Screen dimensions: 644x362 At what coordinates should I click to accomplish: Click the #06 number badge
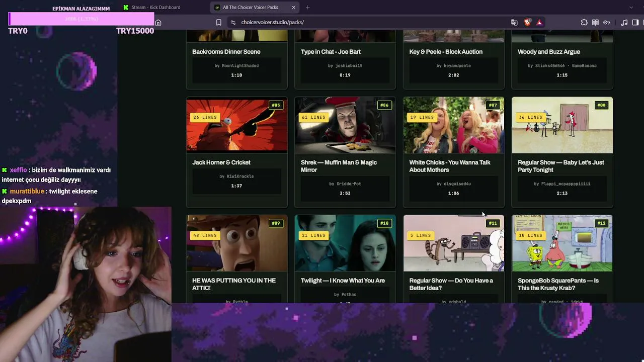coord(384,105)
